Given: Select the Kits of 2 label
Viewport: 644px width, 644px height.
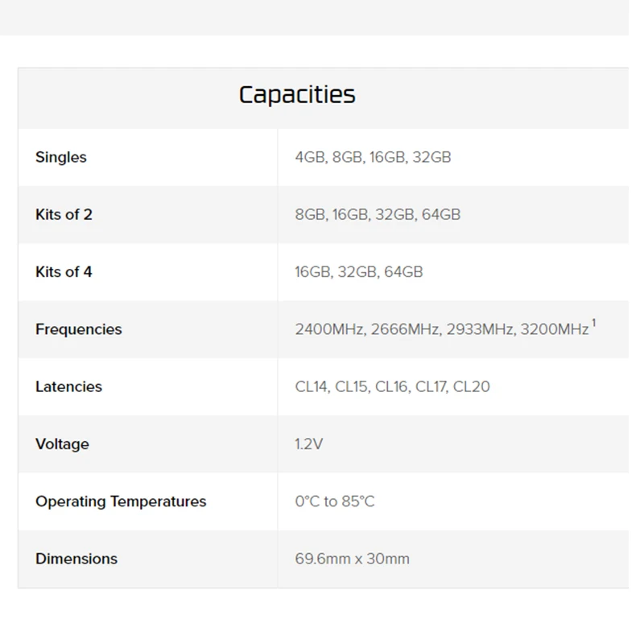Looking at the screenshot, I should pos(64,214).
